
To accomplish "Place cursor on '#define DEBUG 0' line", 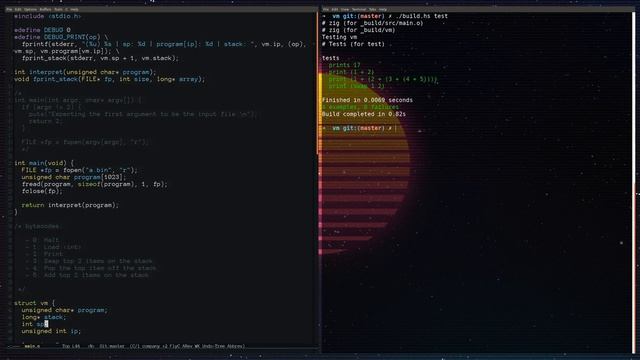I will 42,30.
